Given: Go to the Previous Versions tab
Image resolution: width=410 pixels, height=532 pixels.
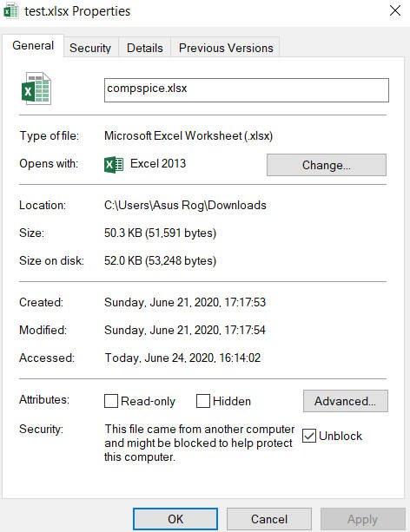Looking at the screenshot, I should pyautogui.click(x=226, y=48).
